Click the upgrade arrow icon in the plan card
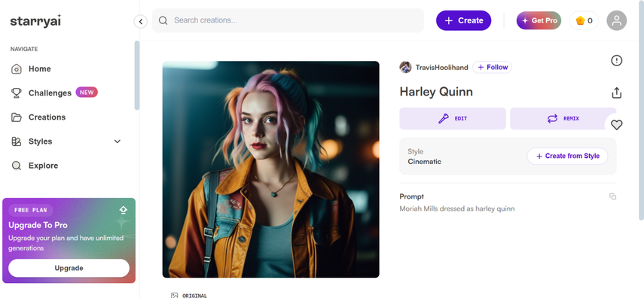Screen dimensions: 644x298 124,210
